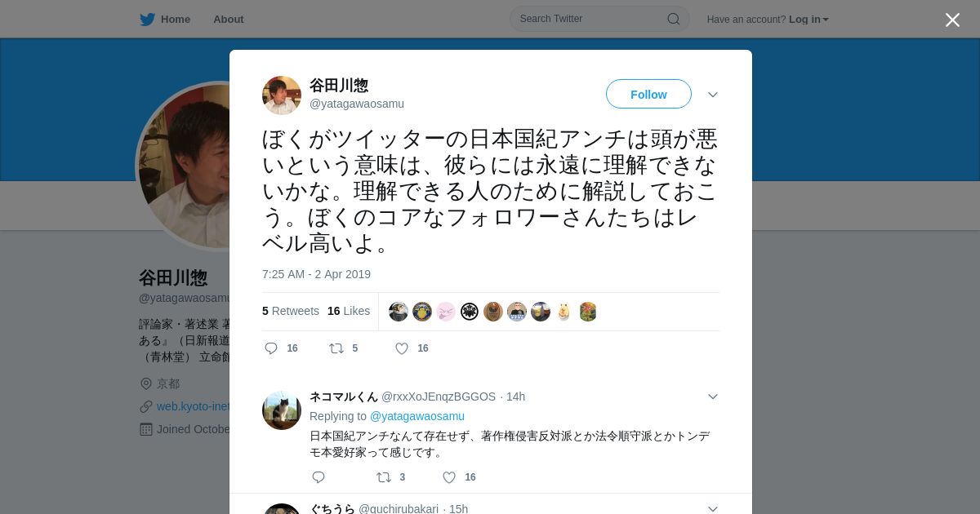Viewport: 980px width, 514px height.
Task: Close the tweet overlay with X
Action: (952, 20)
